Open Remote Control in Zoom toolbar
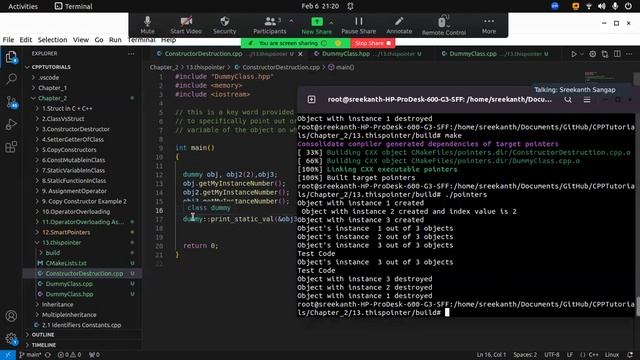 pyautogui.click(x=444, y=25)
